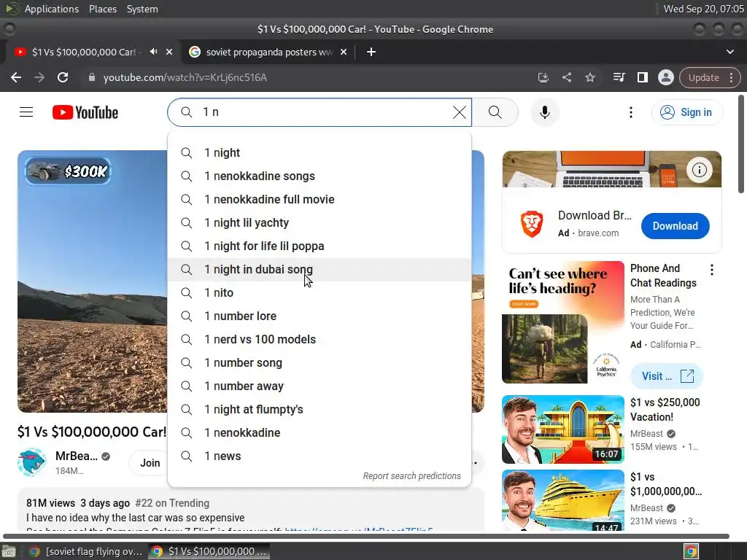The height and width of the screenshot is (560, 747).
Task: Click Download button on Brave ad
Action: coord(675,226)
